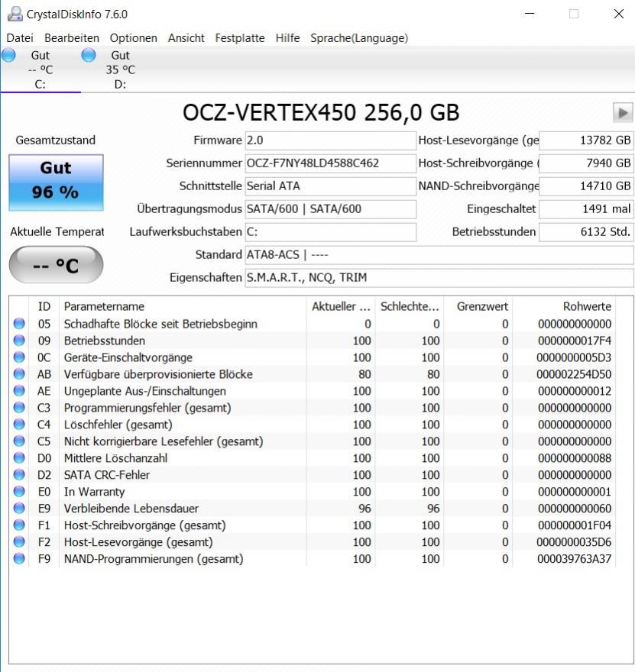Click the Grenzwert column header

(478, 306)
